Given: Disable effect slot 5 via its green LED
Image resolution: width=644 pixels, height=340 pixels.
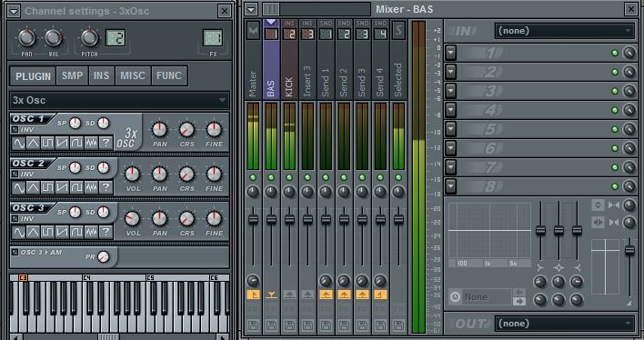Looking at the screenshot, I should 615,129.
